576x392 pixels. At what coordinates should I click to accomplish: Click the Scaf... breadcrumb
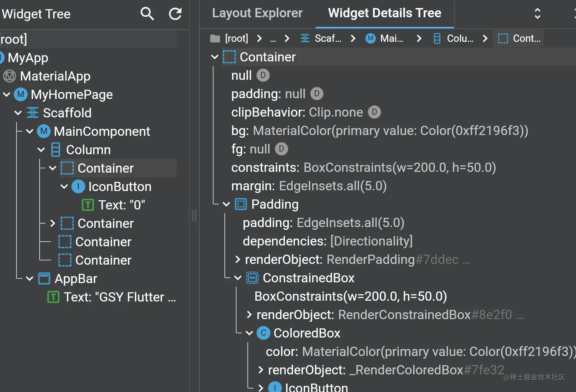[x=328, y=38]
